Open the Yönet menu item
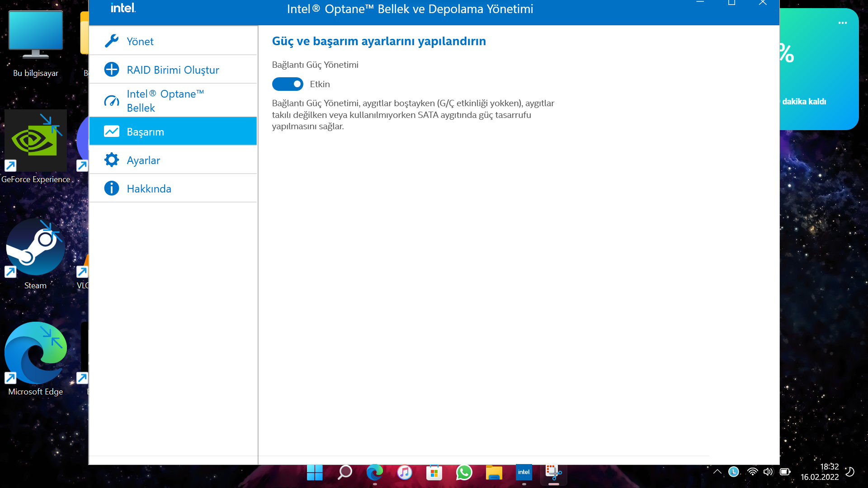868x488 pixels. point(140,42)
